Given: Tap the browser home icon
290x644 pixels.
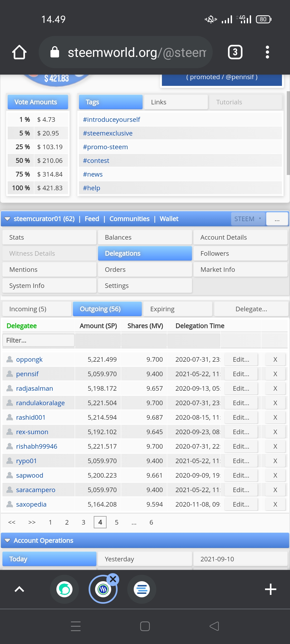Looking at the screenshot, I should pos(19,52).
